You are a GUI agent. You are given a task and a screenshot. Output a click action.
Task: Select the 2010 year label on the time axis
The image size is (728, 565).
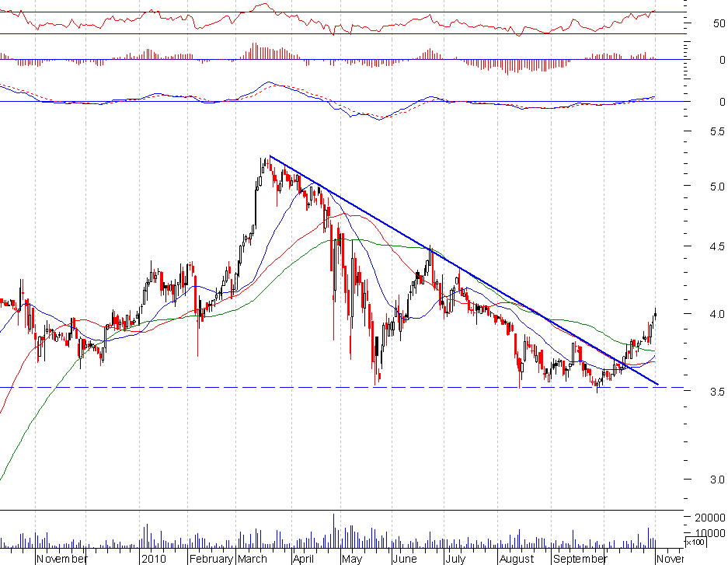154,559
